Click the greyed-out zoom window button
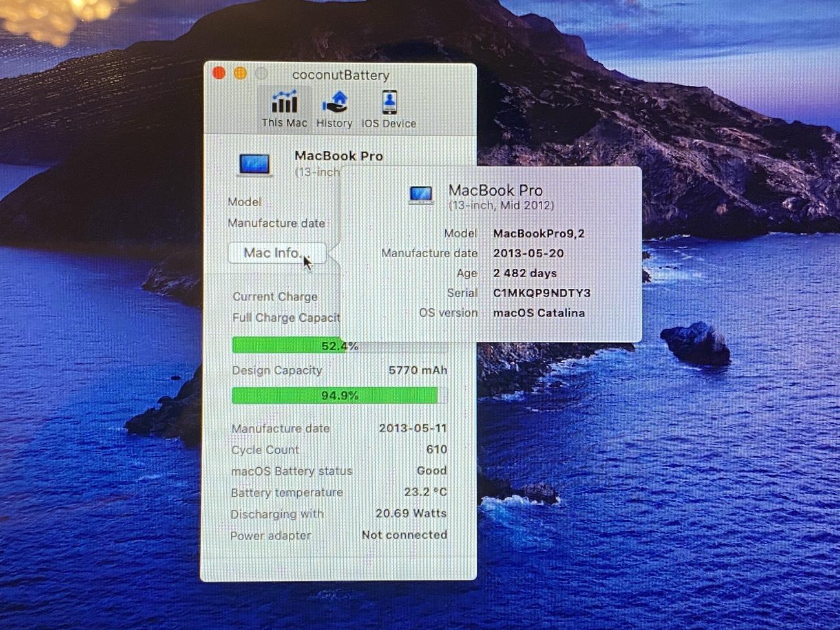The width and height of the screenshot is (840, 630). pos(262,74)
